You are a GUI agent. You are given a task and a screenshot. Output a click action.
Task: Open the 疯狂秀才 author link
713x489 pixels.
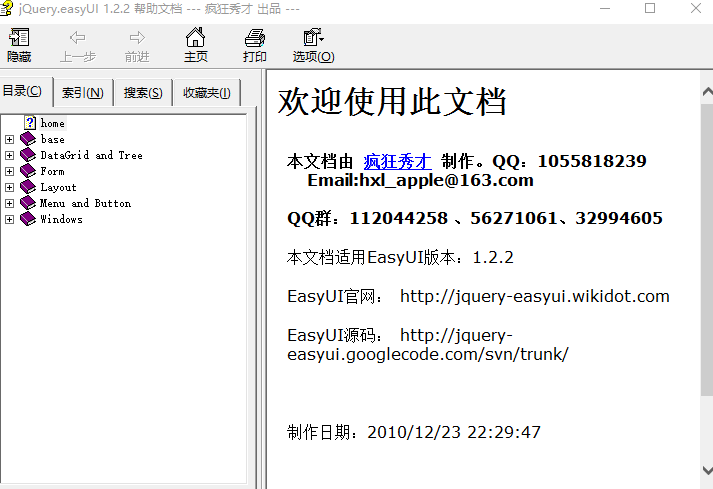397,161
